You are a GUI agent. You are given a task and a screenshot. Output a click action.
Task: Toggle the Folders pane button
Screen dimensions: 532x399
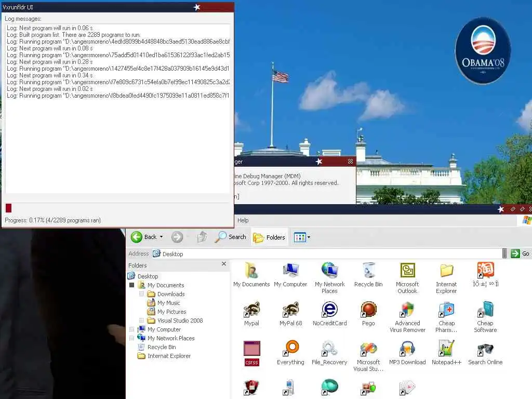270,237
